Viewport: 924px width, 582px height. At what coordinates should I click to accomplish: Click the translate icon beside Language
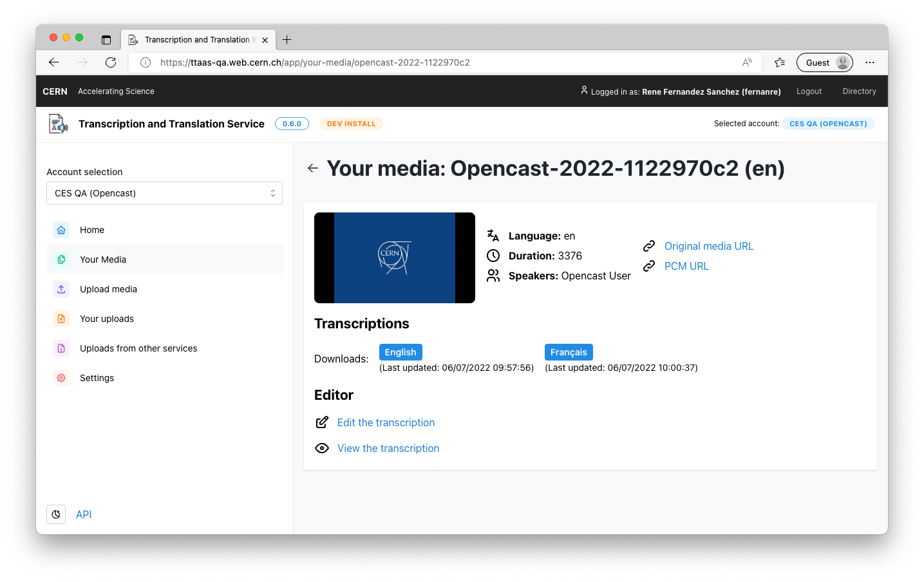click(493, 236)
